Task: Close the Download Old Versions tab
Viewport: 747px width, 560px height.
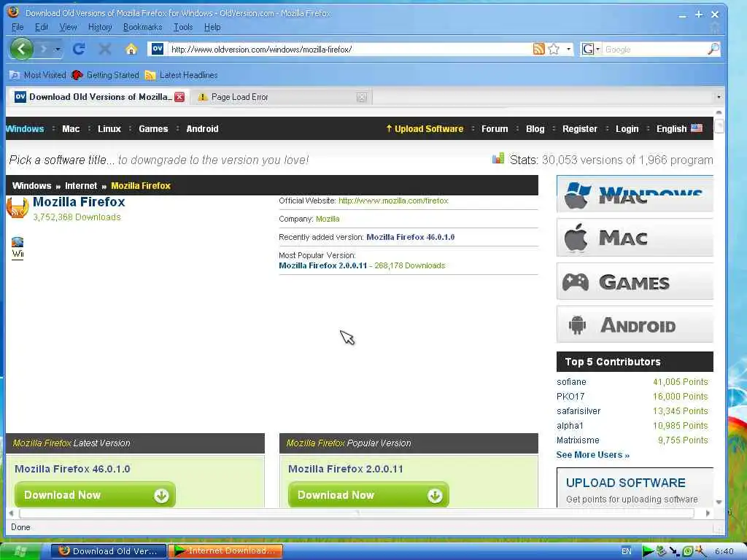Action: (179, 97)
